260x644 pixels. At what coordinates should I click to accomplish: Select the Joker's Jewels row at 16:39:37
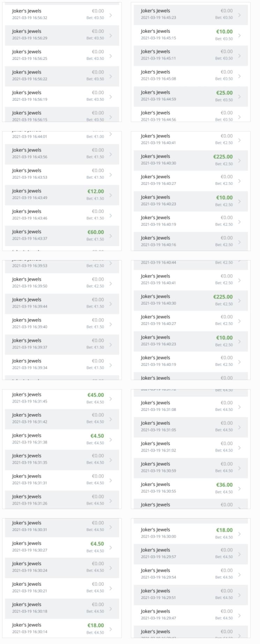pyautogui.click(x=62, y=345)
